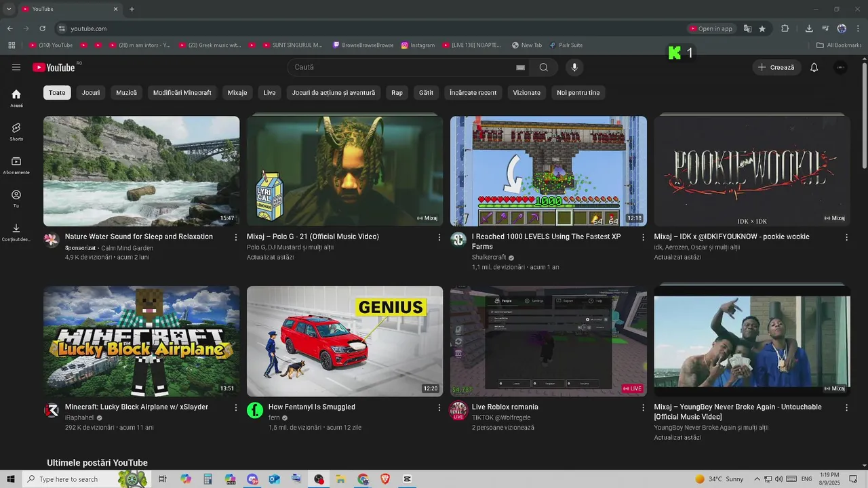Open the Minecraft Lucky Block Airplane thumbnail

(141, 341)
